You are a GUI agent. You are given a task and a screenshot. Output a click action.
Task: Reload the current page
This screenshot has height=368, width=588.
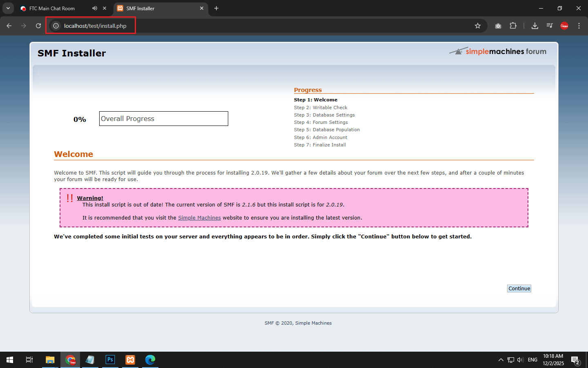(38, 26)
